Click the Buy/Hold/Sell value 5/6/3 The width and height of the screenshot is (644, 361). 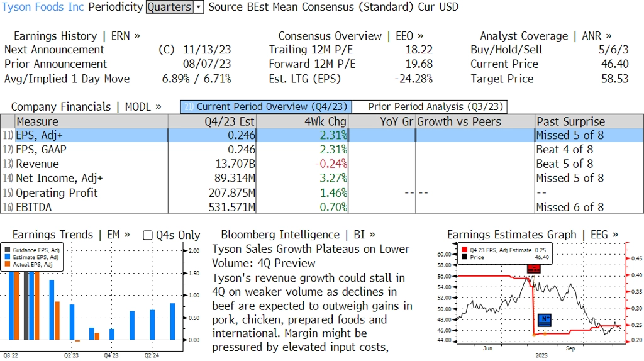(613, 50)
